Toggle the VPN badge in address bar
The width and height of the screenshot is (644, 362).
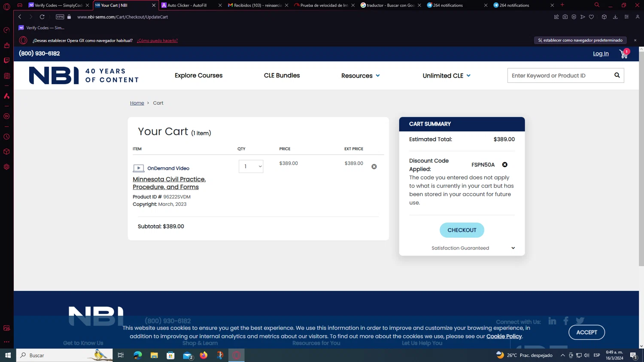point(60,17)
